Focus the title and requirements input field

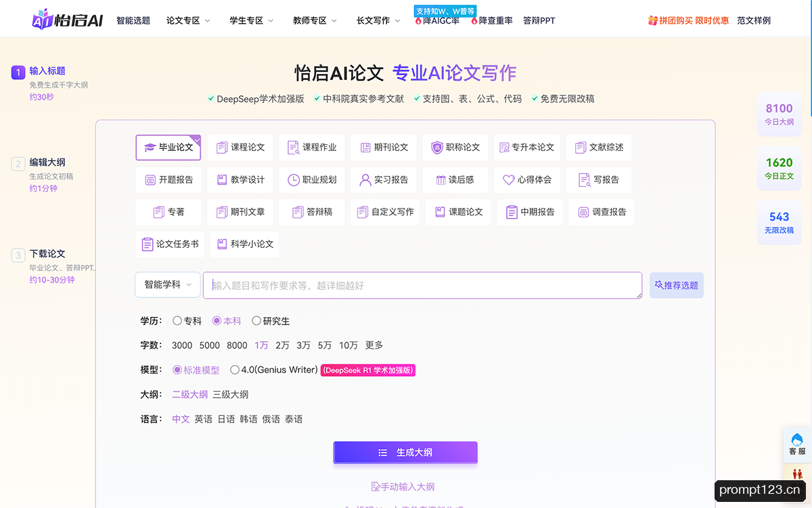pyautogui.click(x=422, y=285)
